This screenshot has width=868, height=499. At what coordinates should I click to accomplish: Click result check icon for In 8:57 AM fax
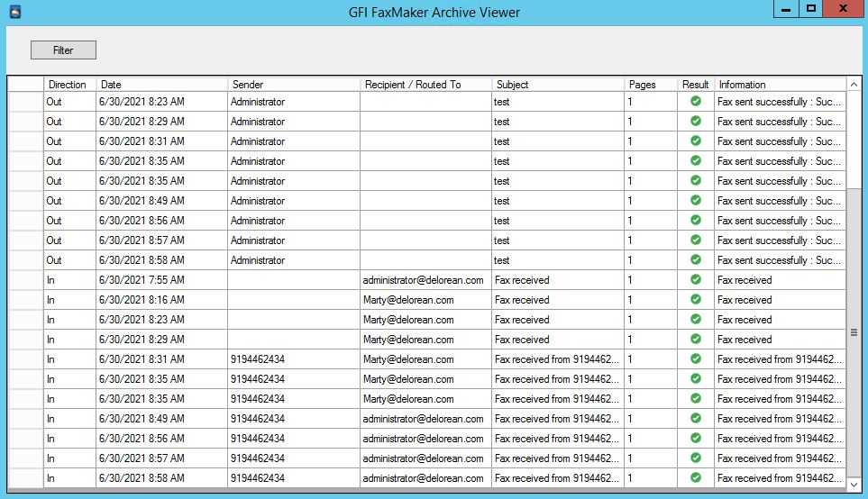coord(696,458)
